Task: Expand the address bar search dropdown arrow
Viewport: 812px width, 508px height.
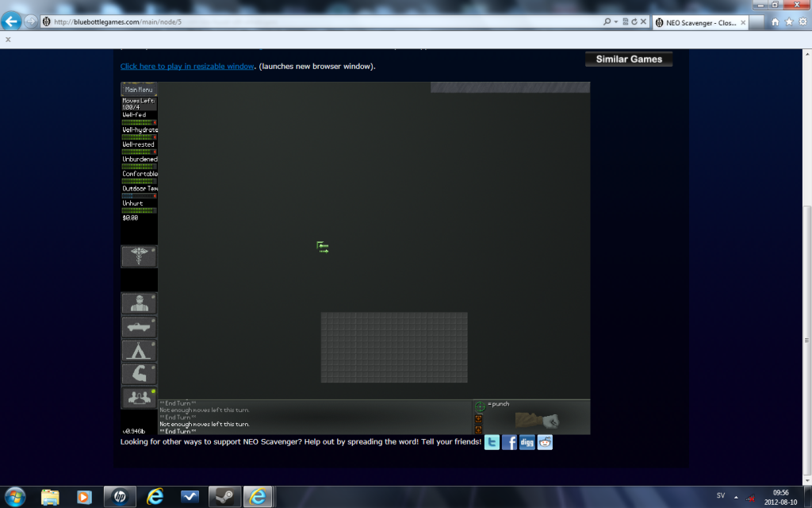Action: point(614,21)
